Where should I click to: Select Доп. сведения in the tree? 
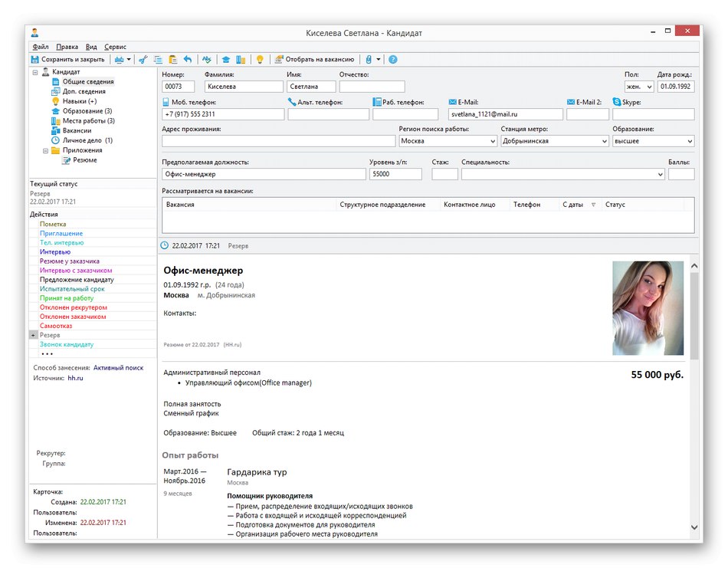84,91
